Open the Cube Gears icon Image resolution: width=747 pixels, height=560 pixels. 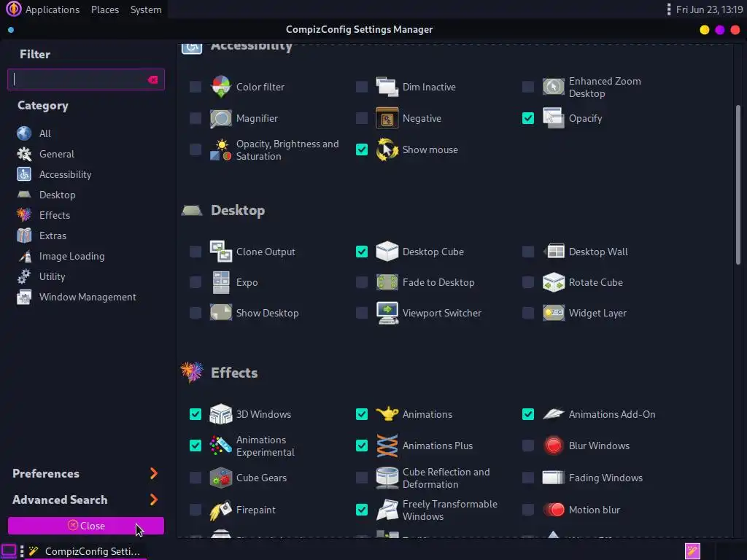click(x=220, y=478)
